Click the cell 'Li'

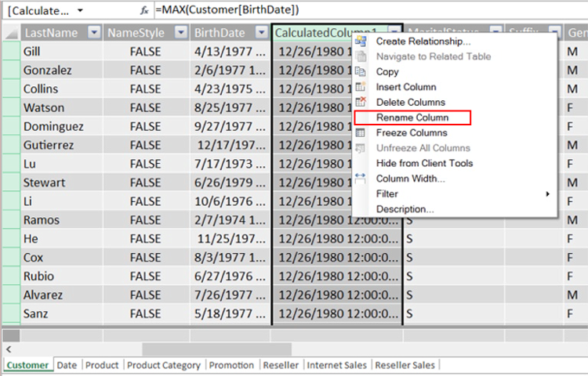[61, 201]
